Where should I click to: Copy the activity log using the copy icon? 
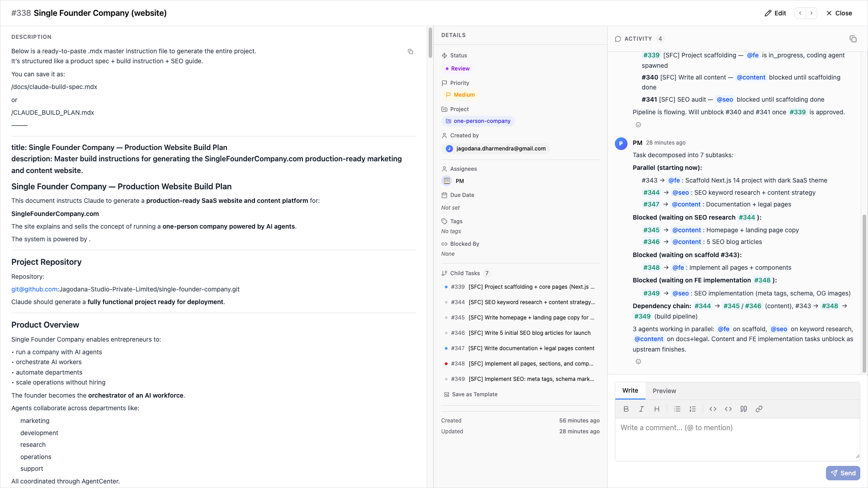853,39
